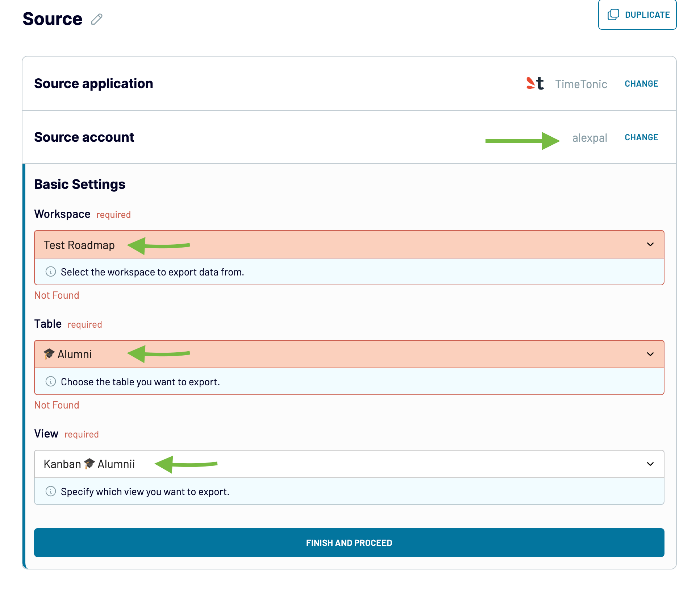This screenshot has height=601, width=700.
Task: Click the DUPLICATE button
Action: click(x=637, y=15)
